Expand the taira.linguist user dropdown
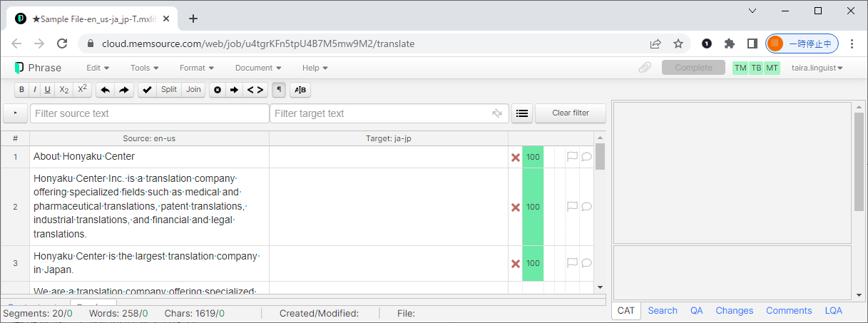Screen dimensions: 868x323 coord(817,68)
